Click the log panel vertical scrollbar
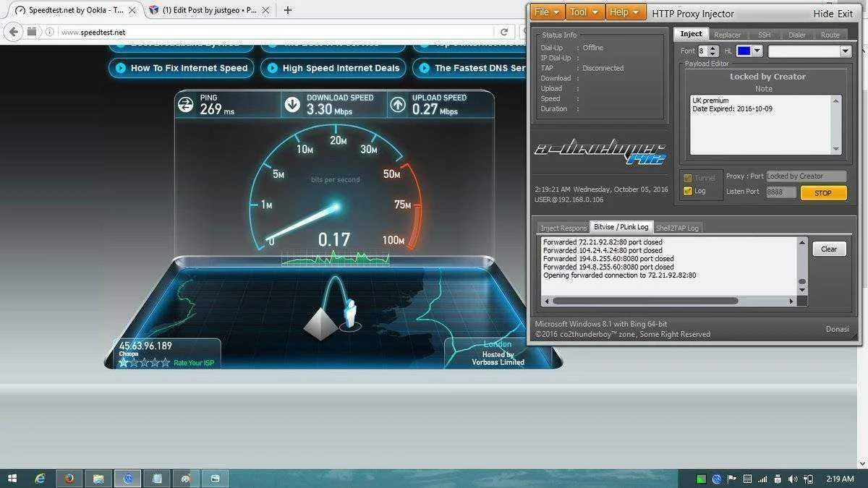Image resolution: width=868 pixels, height=488 pixels. pyautogui.click(x=802, y=265)
